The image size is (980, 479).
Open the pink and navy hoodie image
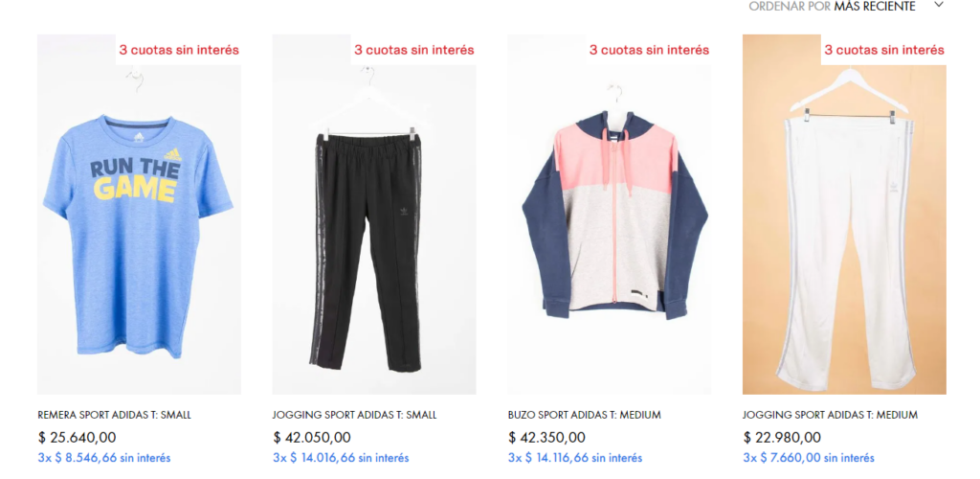[609, 214]
